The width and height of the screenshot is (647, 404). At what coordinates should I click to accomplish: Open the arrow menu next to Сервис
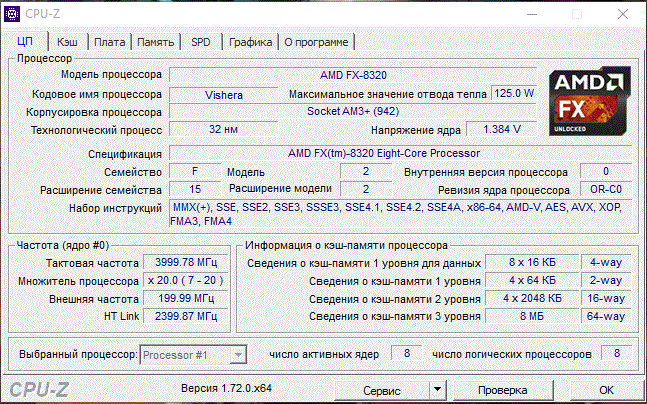tap(436, 389)
